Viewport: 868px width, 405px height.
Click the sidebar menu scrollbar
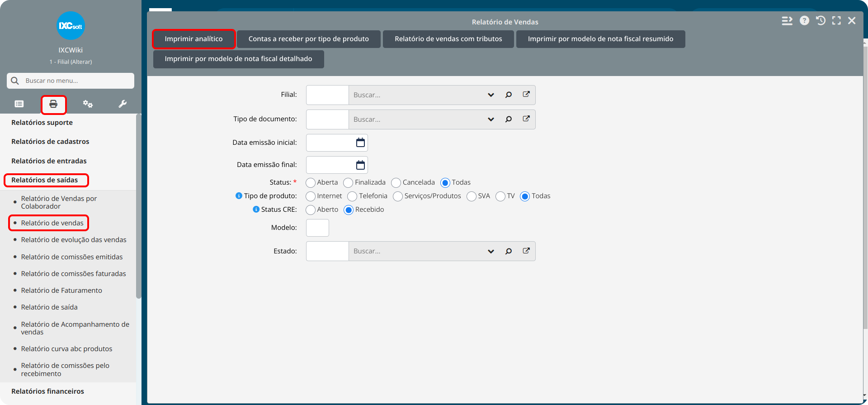pyautogui.click(x=138, y=206)
